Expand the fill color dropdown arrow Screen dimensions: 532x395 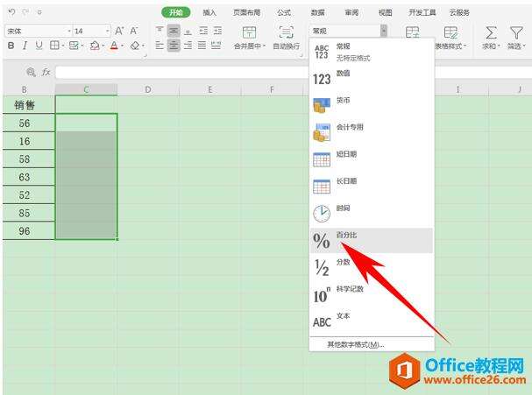[x=103, y=46]
